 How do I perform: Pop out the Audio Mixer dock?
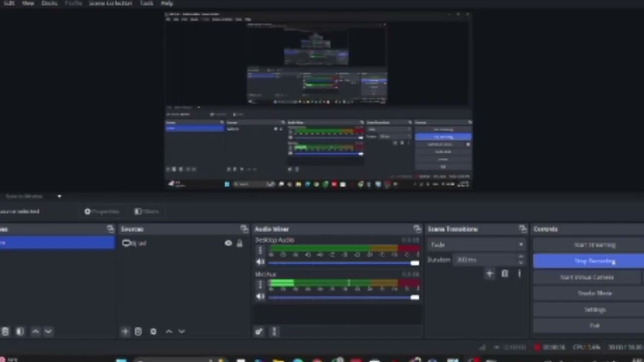pos(417,229)
